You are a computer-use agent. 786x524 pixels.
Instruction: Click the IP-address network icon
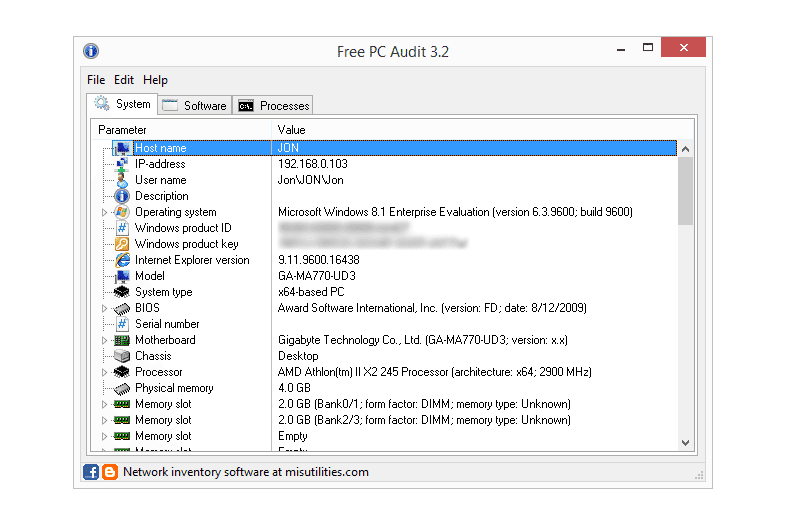click(122, 164)
